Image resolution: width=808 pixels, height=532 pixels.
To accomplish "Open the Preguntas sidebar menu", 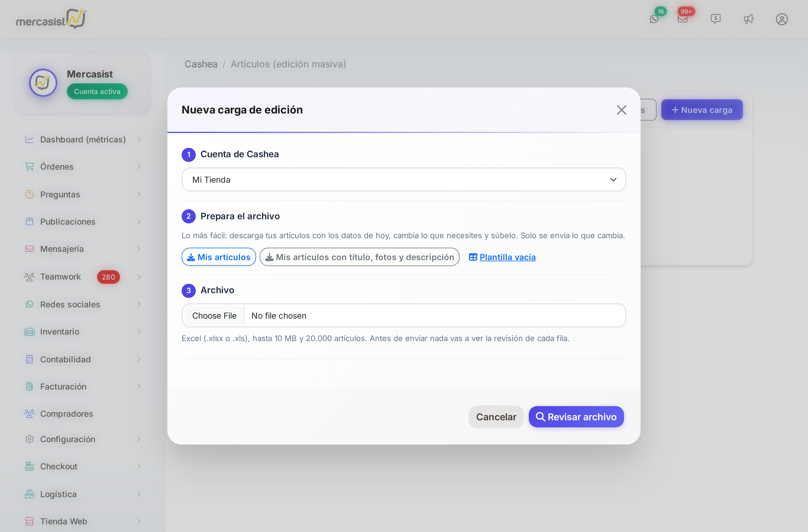I will (83, 194).
